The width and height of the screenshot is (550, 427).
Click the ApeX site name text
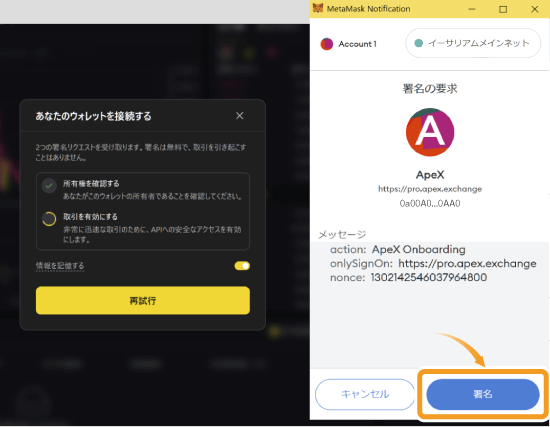pos(430,174)
